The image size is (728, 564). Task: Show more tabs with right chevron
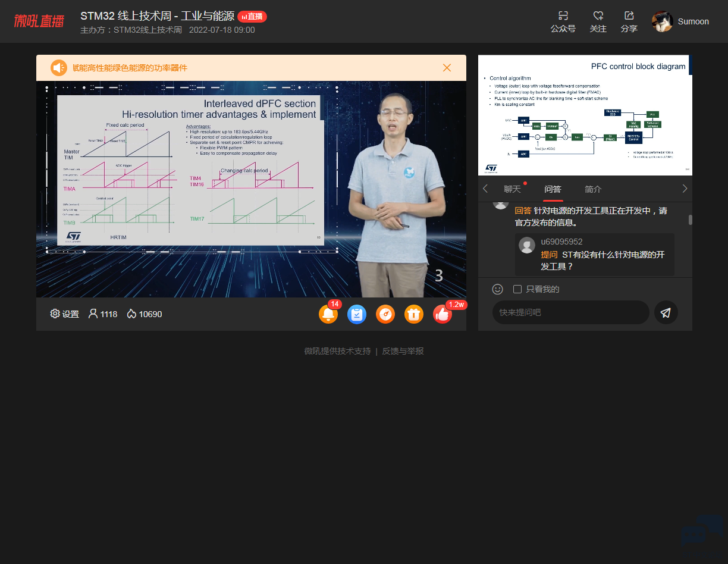[x=685, y=189]
